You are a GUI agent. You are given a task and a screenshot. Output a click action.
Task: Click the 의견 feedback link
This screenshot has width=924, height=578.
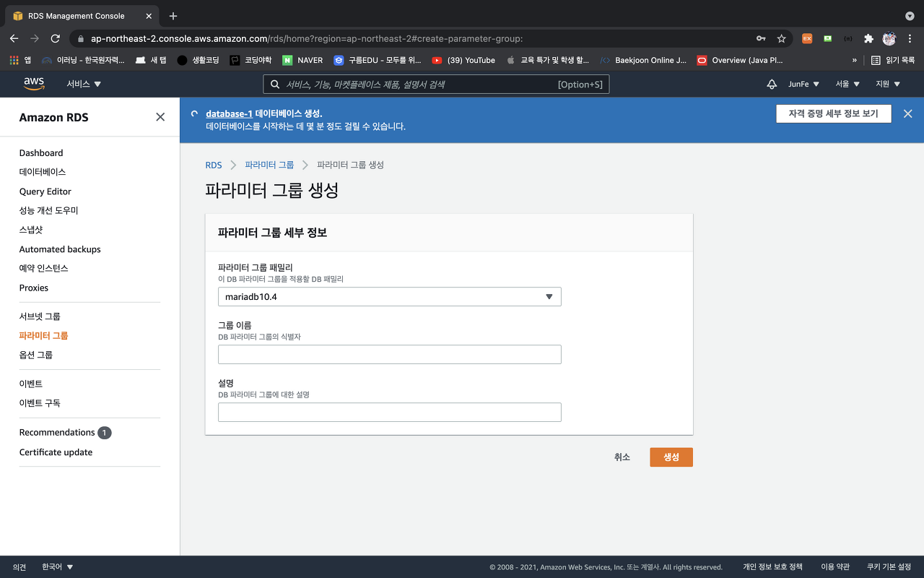click(19, 566)
